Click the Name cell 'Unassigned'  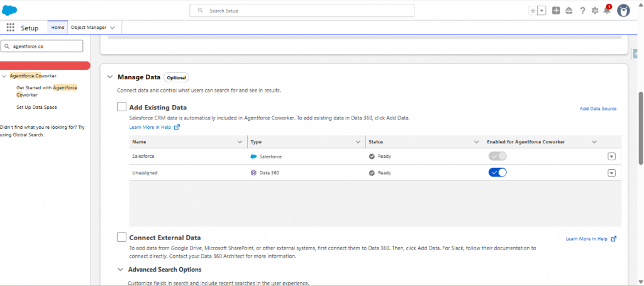point(145,173)
